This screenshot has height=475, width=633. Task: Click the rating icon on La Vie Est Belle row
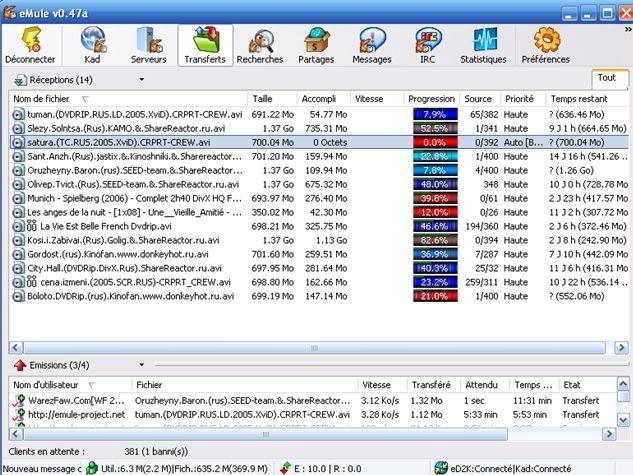[x=31, y=226]
